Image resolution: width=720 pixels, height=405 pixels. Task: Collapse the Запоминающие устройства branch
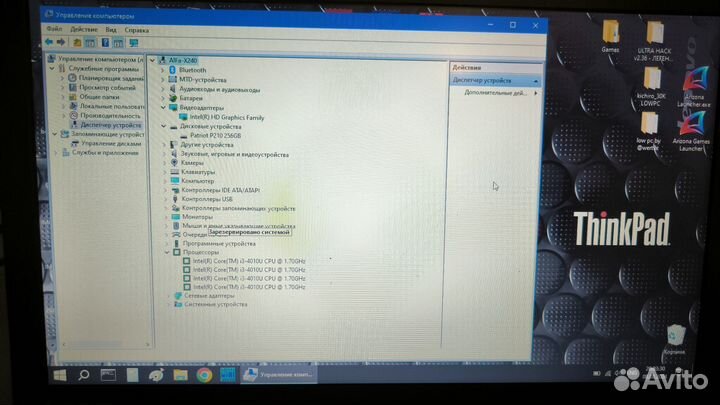(54, 134)
